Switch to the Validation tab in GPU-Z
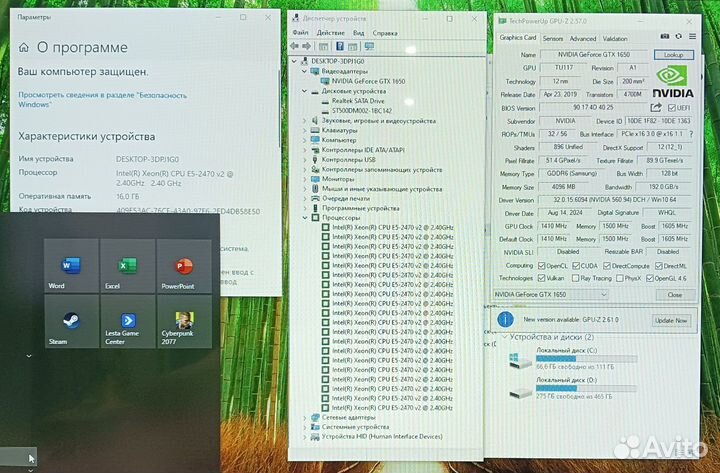This screenshot has height=473, width=720. 615,39
